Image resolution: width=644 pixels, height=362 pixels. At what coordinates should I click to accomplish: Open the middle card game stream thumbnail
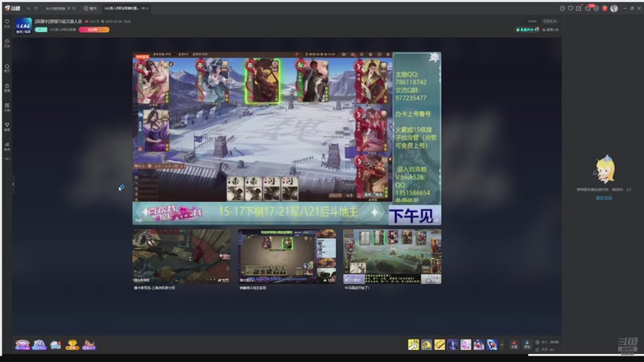coord(287,256)
